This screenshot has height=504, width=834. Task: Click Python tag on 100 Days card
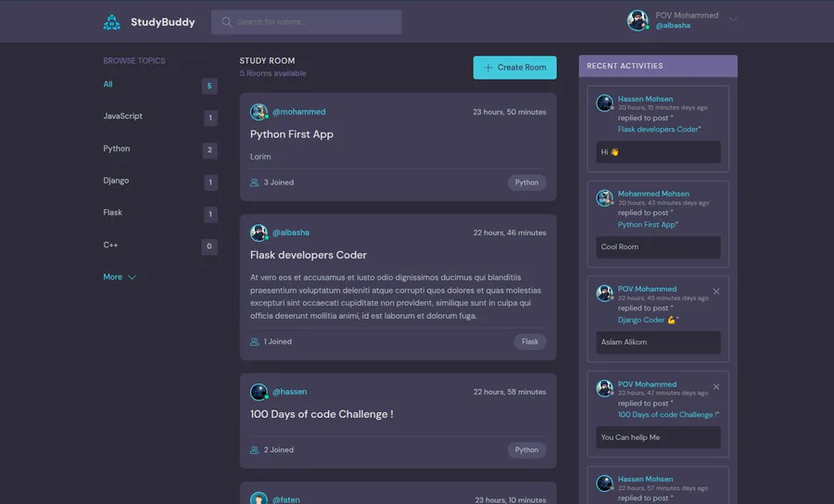pos(526,449)
